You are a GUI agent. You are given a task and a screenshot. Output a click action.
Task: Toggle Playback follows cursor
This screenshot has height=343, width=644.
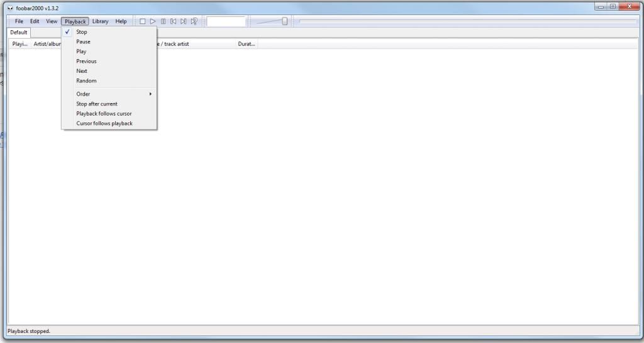coord(109,114)
